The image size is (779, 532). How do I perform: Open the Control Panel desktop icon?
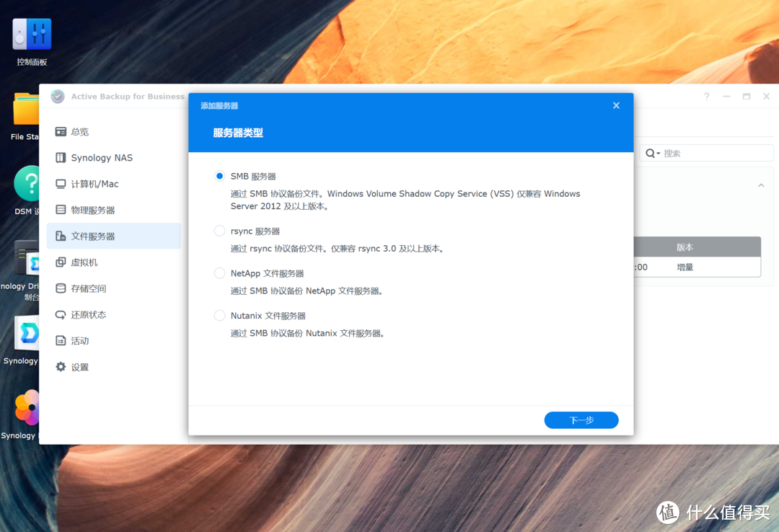point(32,36)
